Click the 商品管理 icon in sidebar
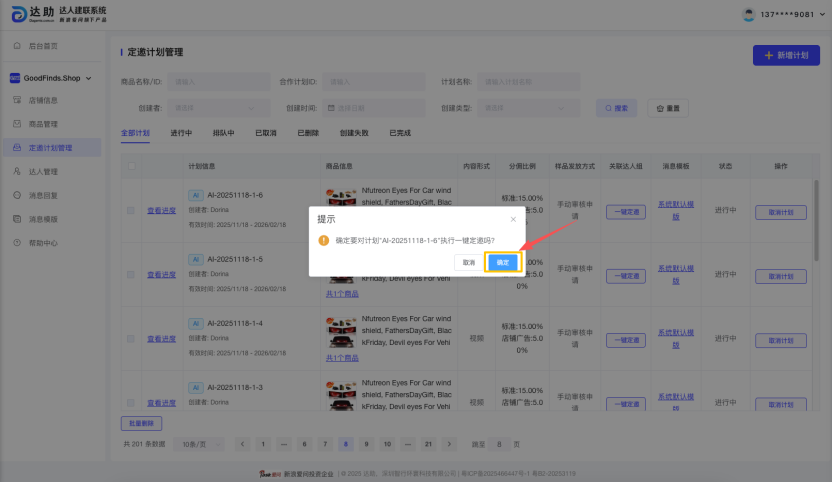Viewport: 832px width, 482px height. coord(17,124)
